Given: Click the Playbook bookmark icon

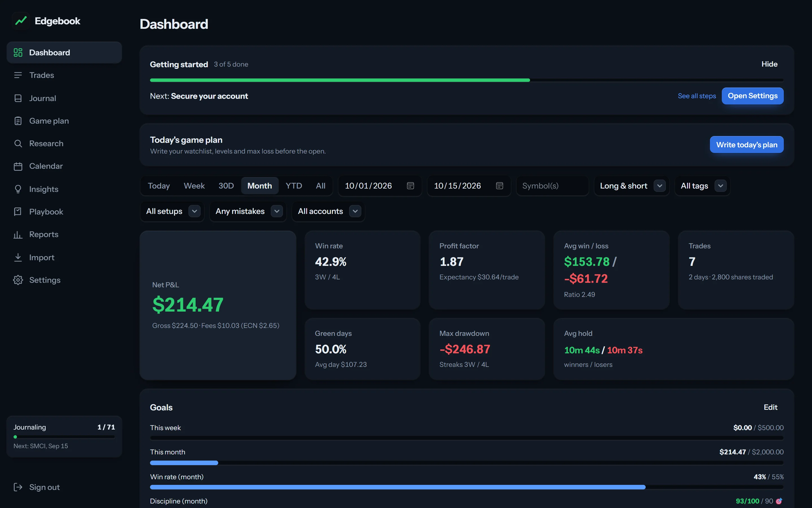Looking at the screenshot, I should [18, 212].
